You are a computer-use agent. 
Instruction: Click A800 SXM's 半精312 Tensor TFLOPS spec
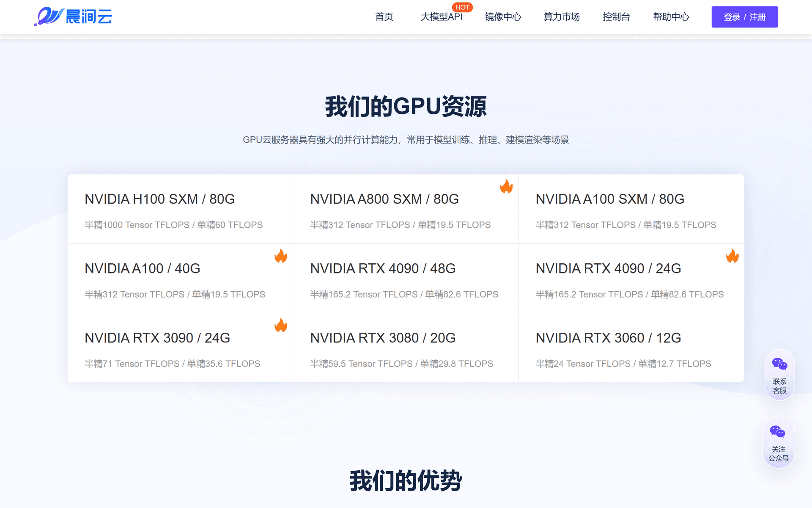[401, 225]
